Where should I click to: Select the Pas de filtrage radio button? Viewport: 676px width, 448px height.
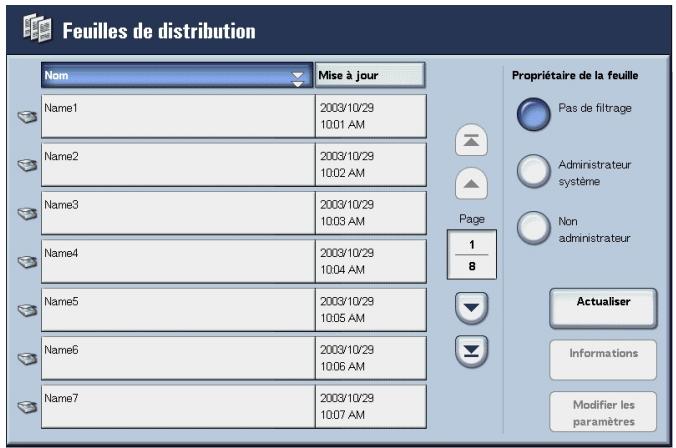534,114
